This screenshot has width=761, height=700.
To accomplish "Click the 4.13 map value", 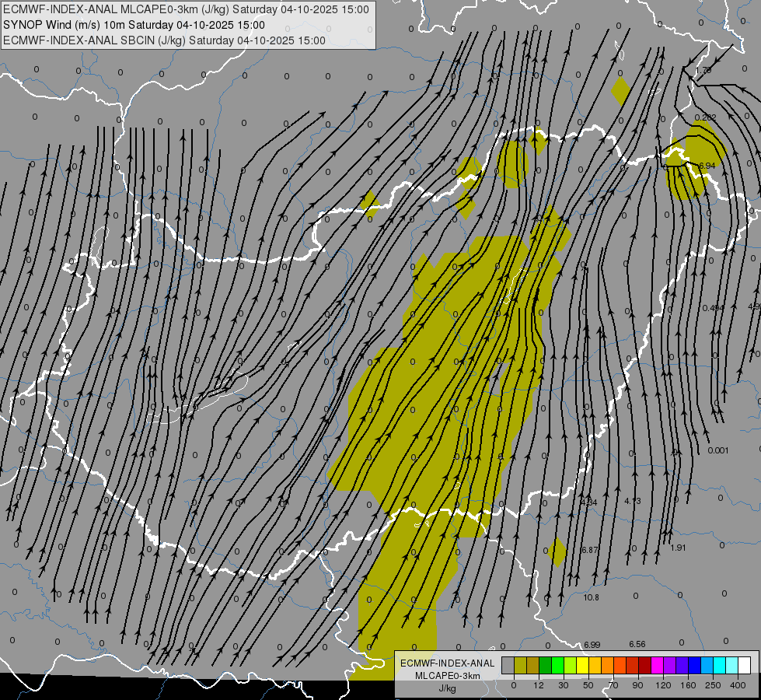I will tap(633, 501).
